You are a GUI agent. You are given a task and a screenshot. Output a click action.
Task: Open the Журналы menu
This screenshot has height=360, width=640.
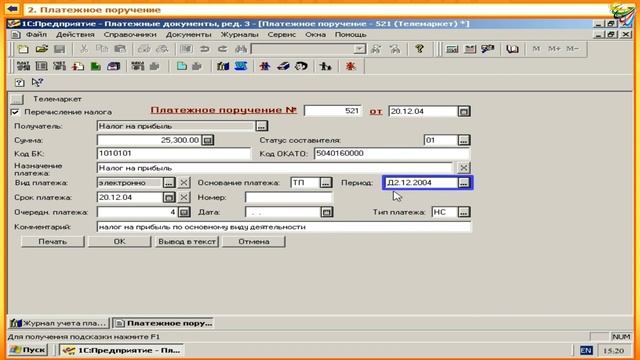click(240, 35)
